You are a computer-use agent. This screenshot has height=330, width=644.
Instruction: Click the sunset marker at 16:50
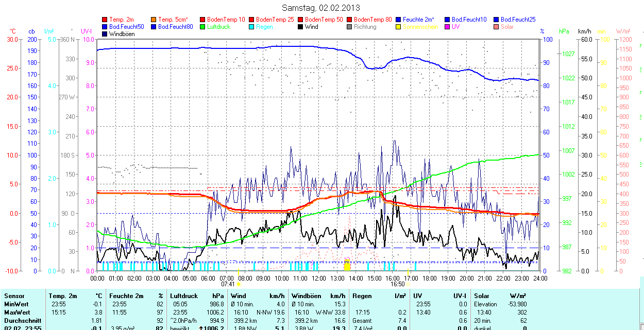coord(408,284)
